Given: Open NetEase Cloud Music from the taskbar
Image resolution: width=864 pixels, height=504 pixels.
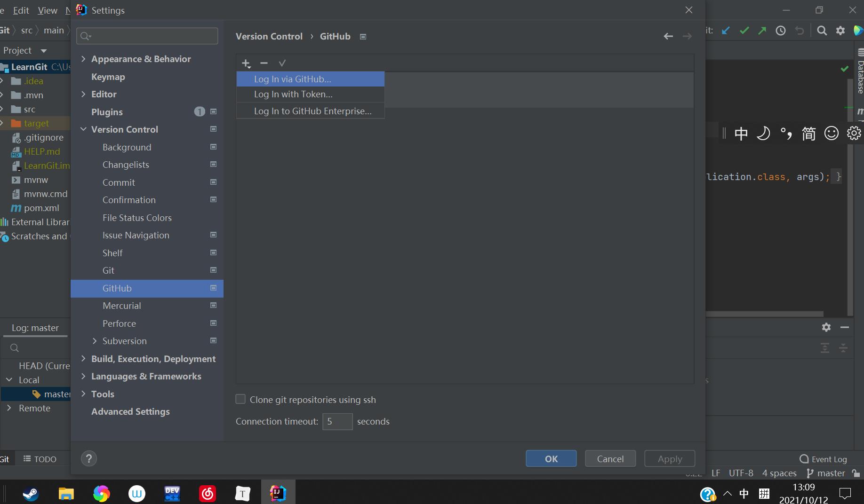Looking at the screenshot, I should pyautogui.click(x=208, y=493).
